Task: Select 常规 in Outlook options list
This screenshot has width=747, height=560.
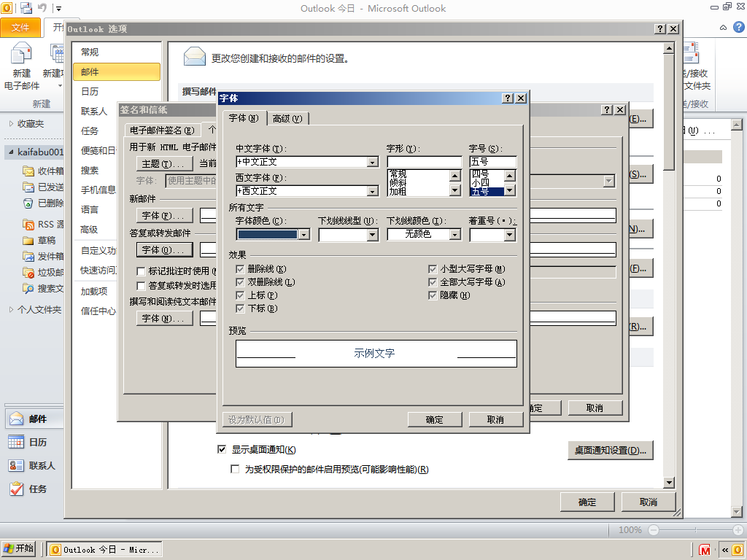Action: tap(117, 52)
